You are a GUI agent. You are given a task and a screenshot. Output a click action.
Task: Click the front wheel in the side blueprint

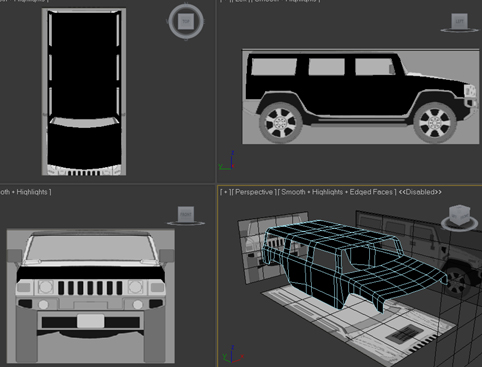tap(435, 122)
